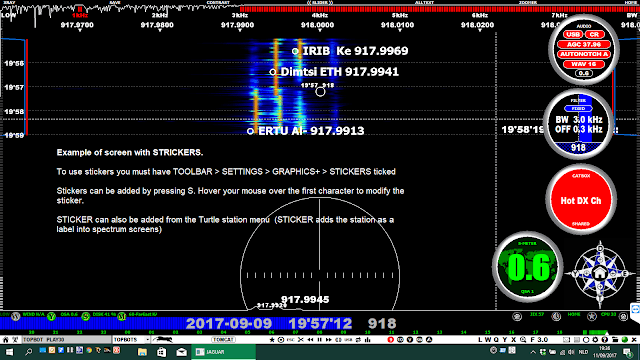Click the folder icon in bottom toolbar
Viewport: 640px width, 360px height.
[615, 340]
